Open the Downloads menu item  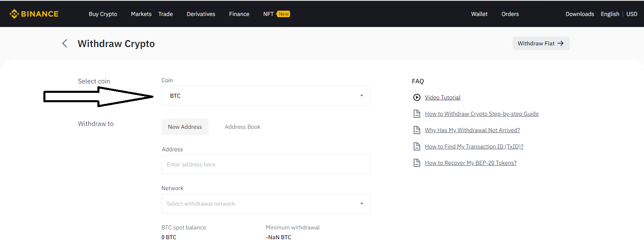(x=580, y=14)
